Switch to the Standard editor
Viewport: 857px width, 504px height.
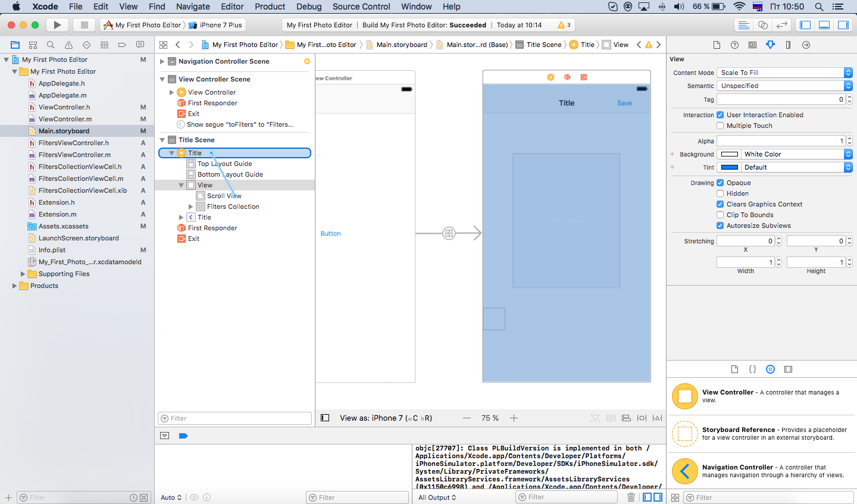(744, 25)
